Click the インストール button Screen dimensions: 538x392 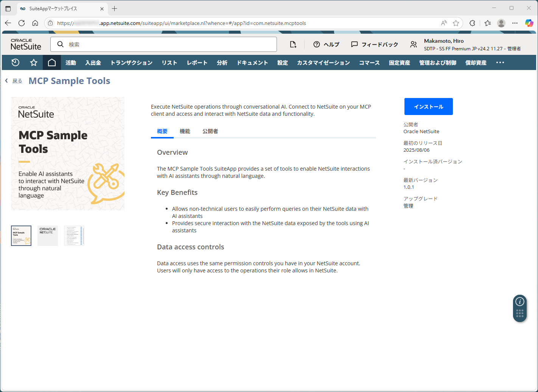tap(429, 107)
